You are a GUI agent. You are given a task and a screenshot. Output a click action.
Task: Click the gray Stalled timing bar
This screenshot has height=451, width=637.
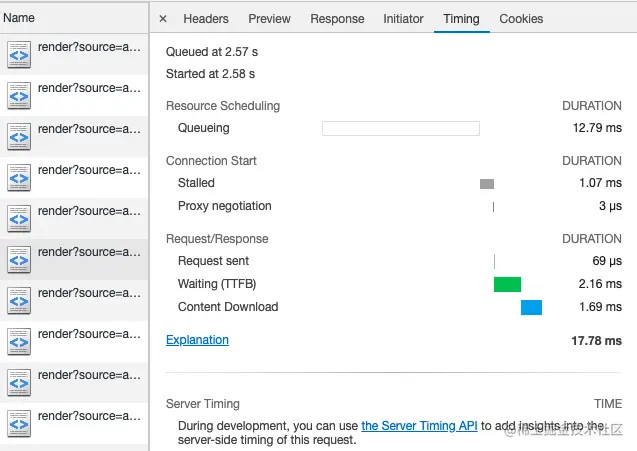coord(487,184)
